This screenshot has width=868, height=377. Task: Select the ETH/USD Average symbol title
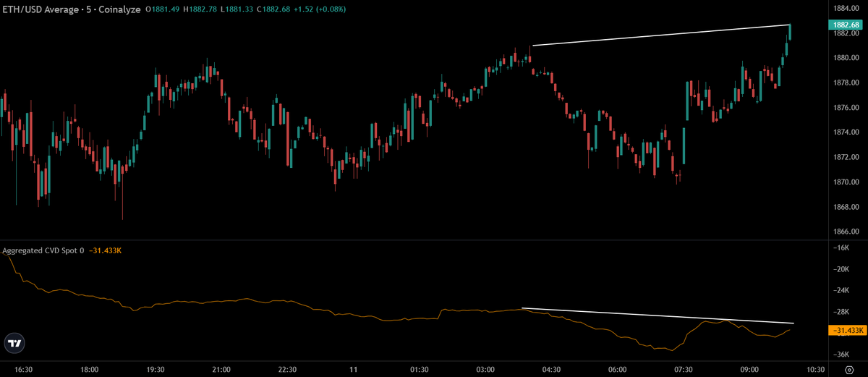click(41, 9)
